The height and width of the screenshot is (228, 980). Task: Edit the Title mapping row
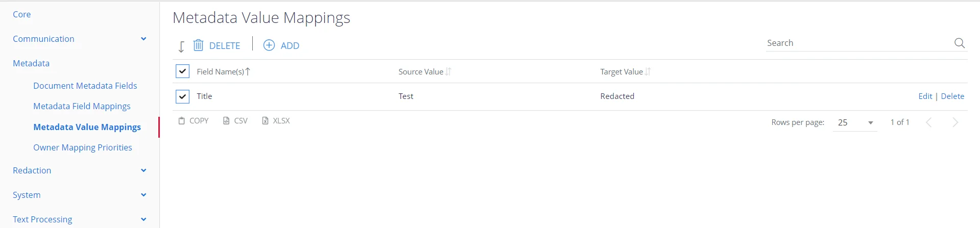925,96
